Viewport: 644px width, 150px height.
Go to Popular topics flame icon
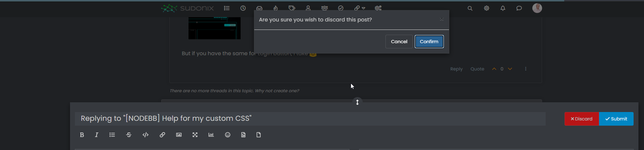click(275, 8)
